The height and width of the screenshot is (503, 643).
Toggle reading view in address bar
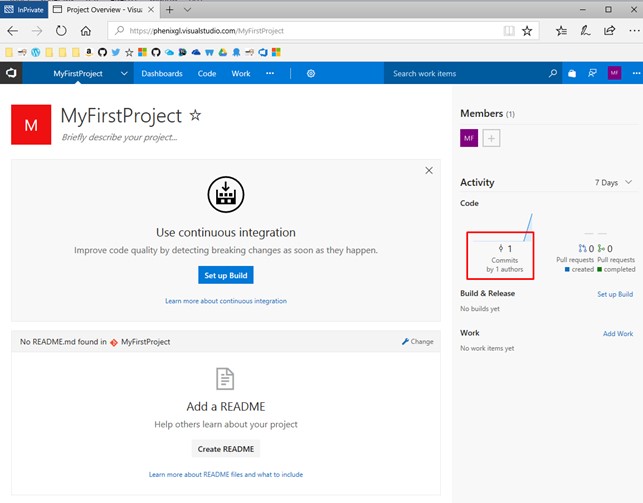tap(509, 31)
